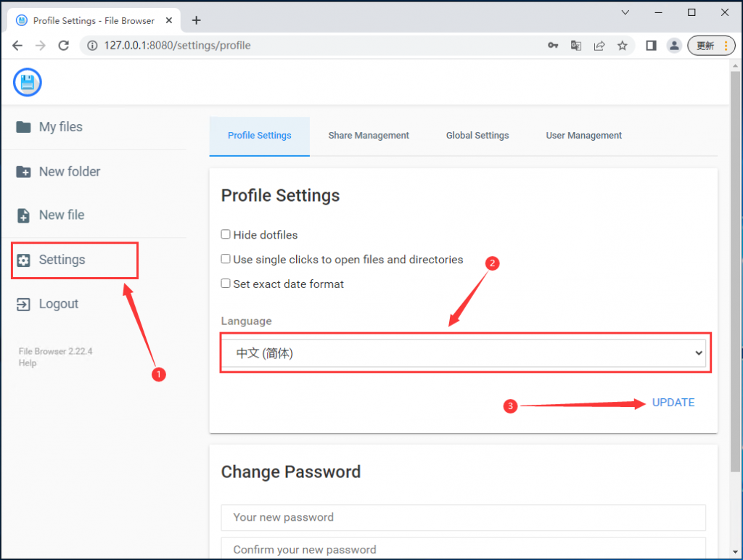Image resolution: width=743 pixels, height=560 pixels.
Task: Open the Help link in the sidebar
Action: [x=27, y=363]
